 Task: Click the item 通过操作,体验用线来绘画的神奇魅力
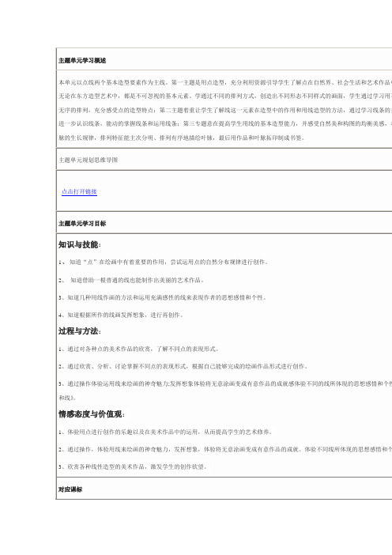pyautogui.click(x=225, y=449)
